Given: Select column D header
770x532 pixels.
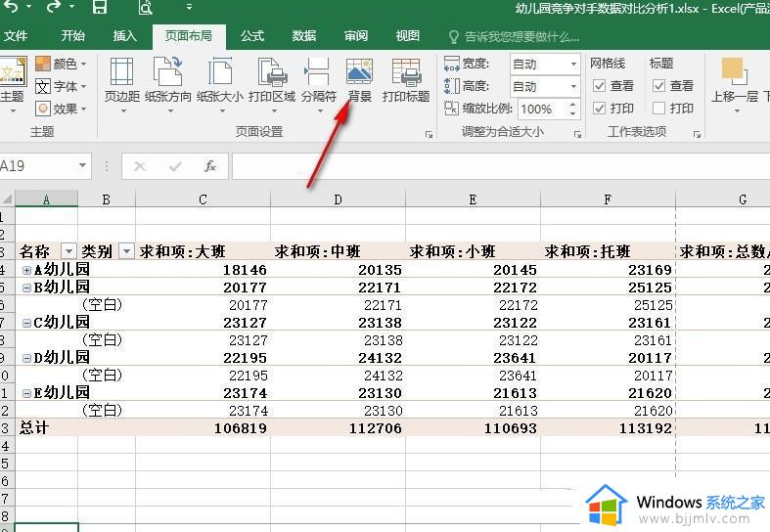Looking at the screenshot, I should click(x=338, y=199).
